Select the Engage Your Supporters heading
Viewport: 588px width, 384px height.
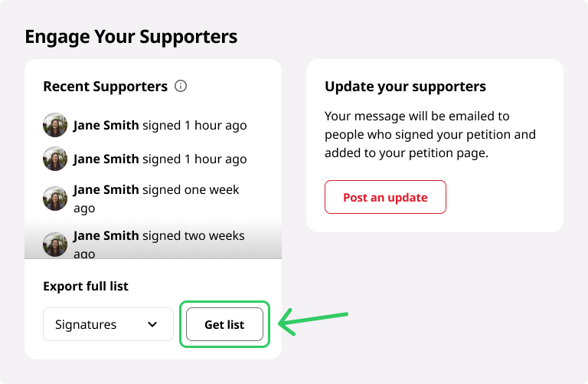[131, 37]
